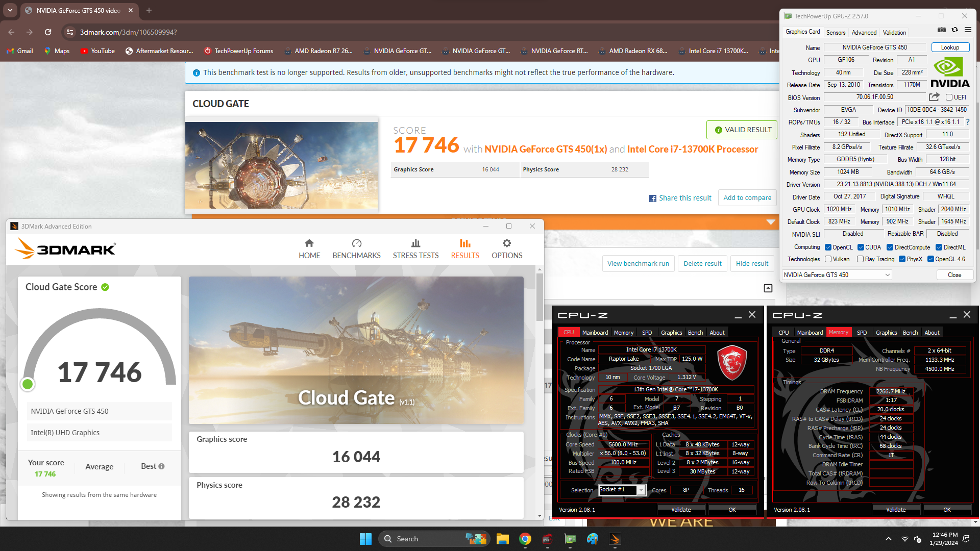Toggle the CUDA checkbox
The height and width of the screenshot is (551, 980).
[x=861, y=247]
